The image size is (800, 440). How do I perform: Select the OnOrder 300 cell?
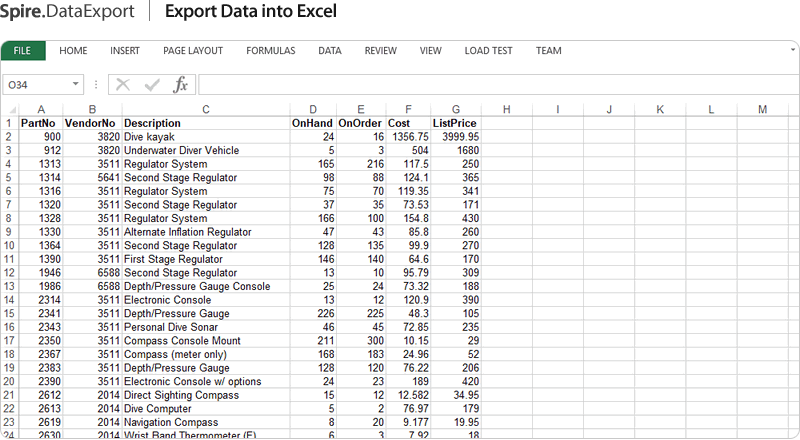[361, 340]
